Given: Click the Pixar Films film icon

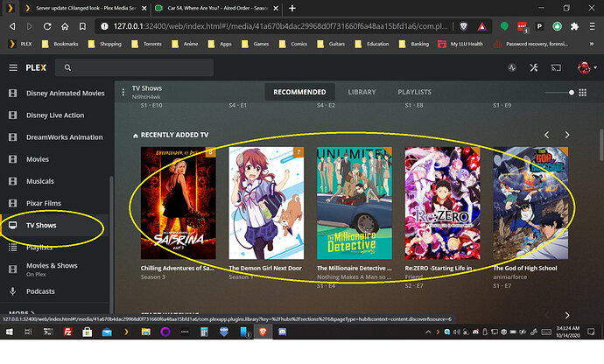Looking at the screenshot, I should [13, 203].
